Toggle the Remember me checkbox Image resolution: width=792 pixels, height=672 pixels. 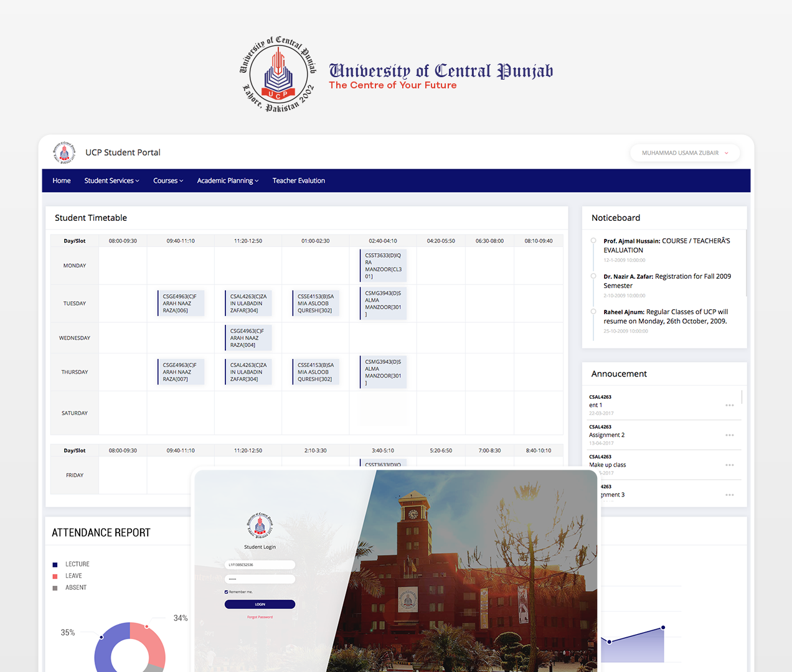pos(227,592)
